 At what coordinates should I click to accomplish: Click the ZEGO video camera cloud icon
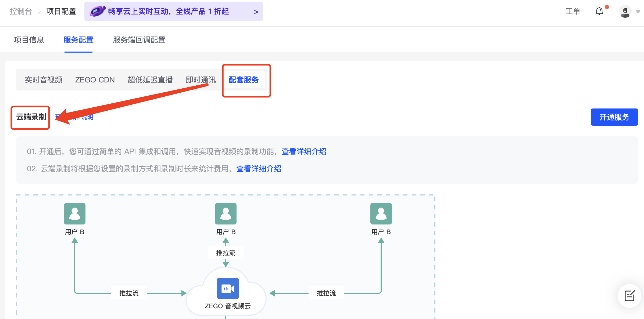[x=228, y=288]
